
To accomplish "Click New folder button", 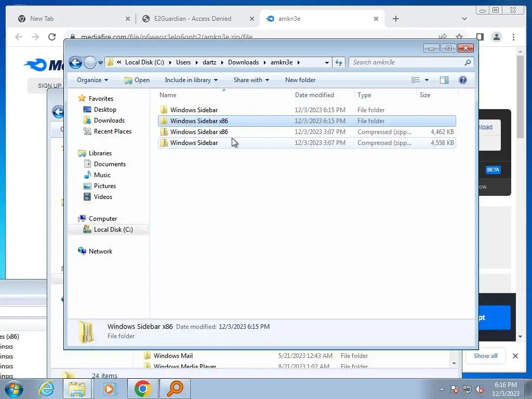I will [x=300, y=80].
